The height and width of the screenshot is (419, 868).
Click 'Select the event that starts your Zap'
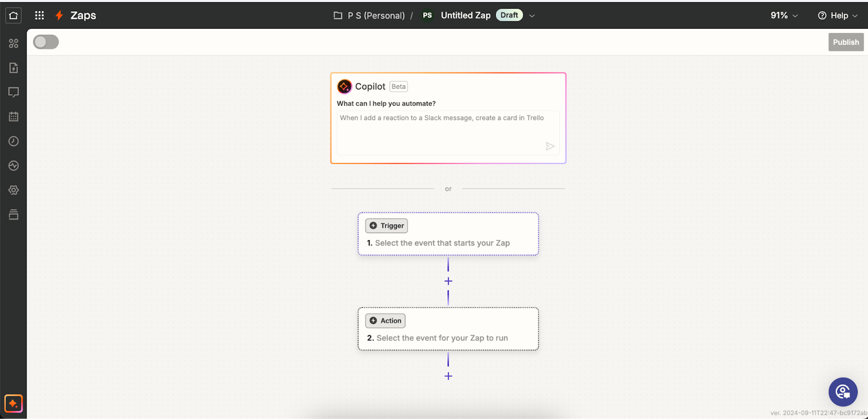pos(443,243)
